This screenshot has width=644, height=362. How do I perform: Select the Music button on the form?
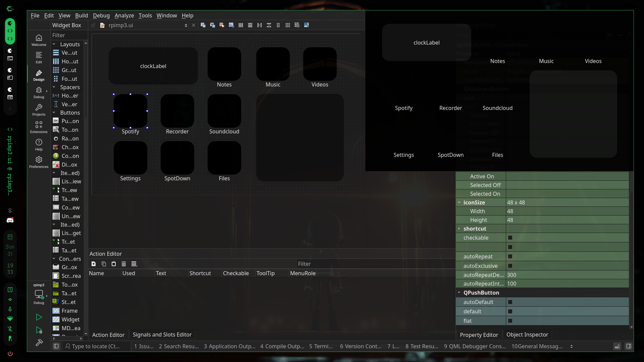pos(273,64)
